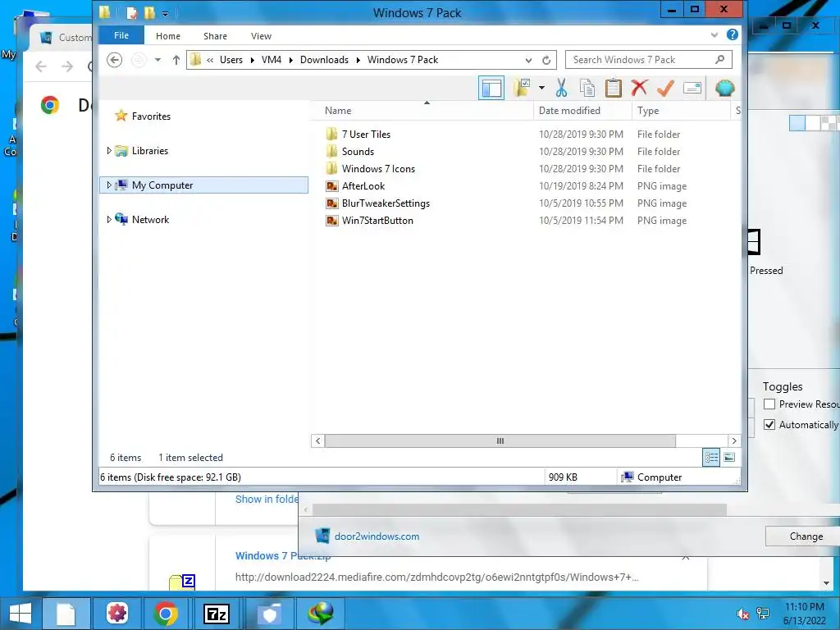Toggle the navigation pane layout icon
This screenshot has height=630, width=840.
tap(491, 88)
